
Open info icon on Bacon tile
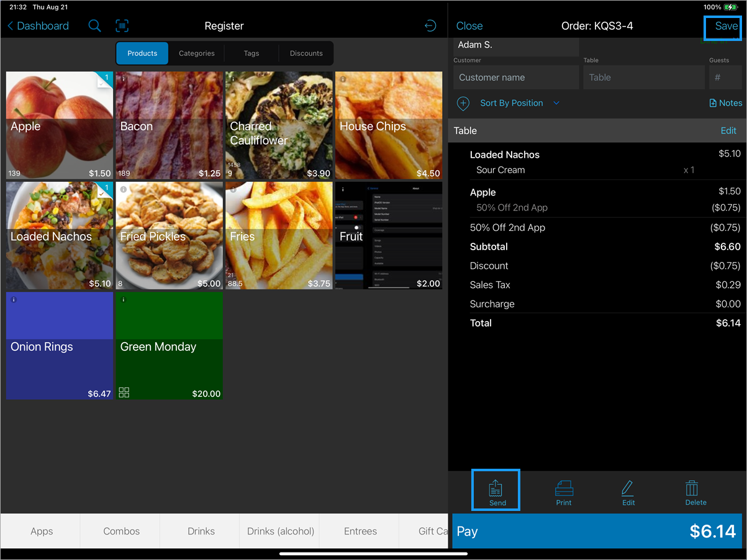pos(124,79)
